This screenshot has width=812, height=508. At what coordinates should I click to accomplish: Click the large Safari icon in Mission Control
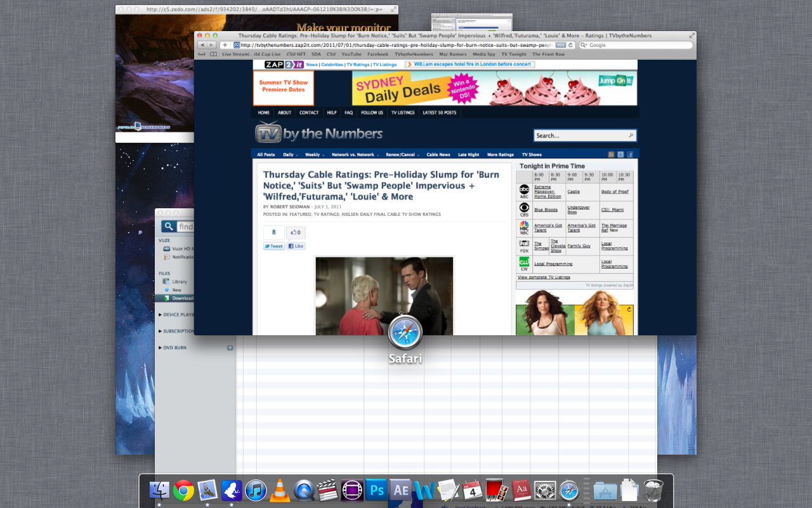click(x=405, y=332)
